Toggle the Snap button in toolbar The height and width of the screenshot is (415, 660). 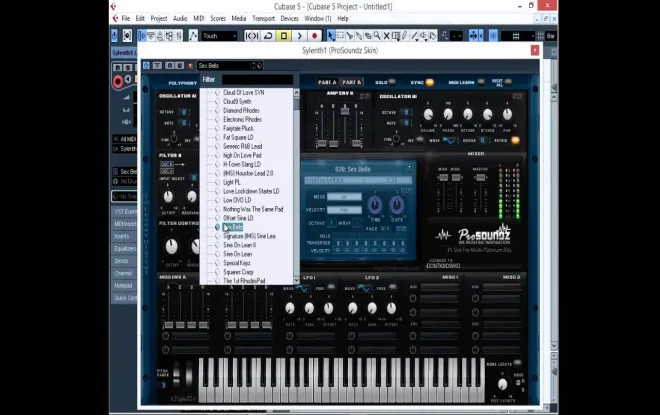[x=493, y=36]
